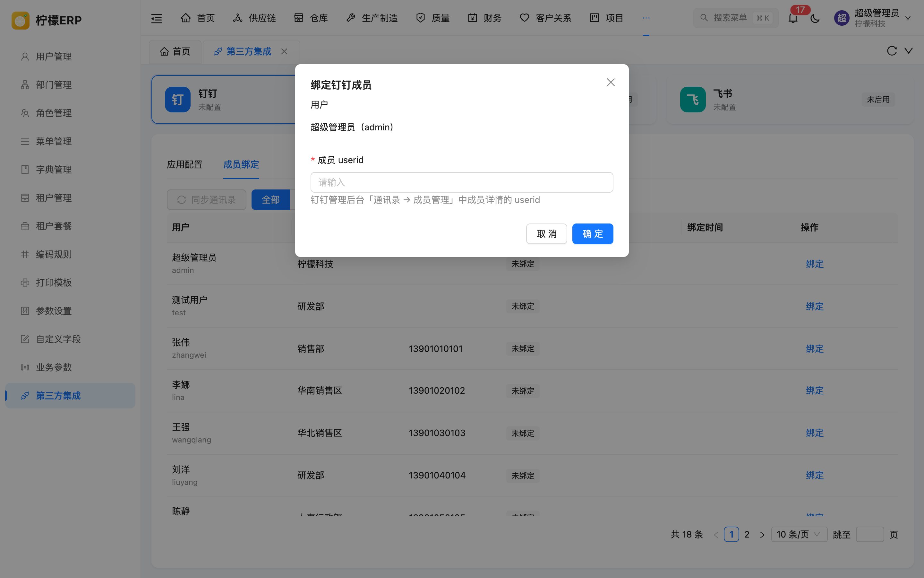
Task: Open 业务参数 in sidebar
Action: click(x=70, y=368)
